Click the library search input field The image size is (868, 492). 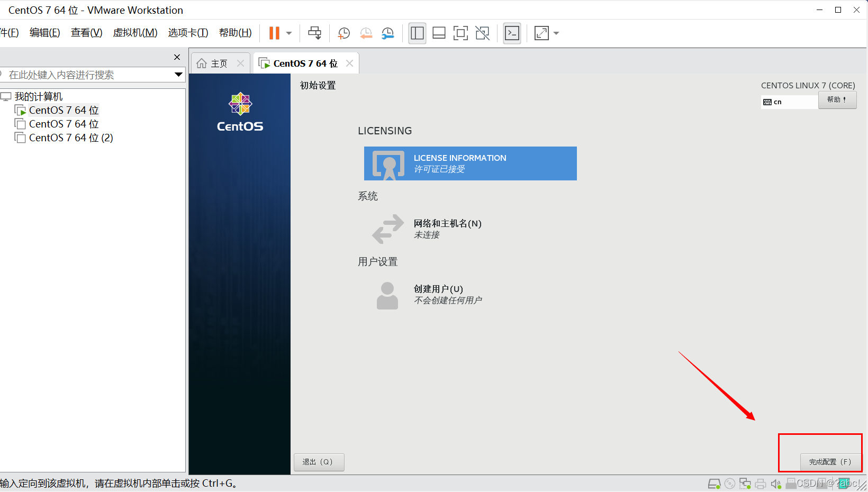[87, 75]
